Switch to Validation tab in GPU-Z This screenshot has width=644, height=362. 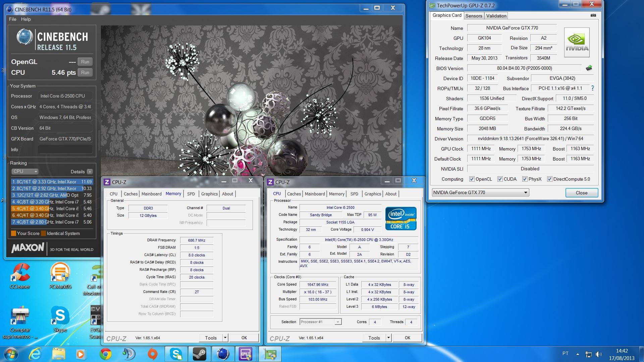496,16
